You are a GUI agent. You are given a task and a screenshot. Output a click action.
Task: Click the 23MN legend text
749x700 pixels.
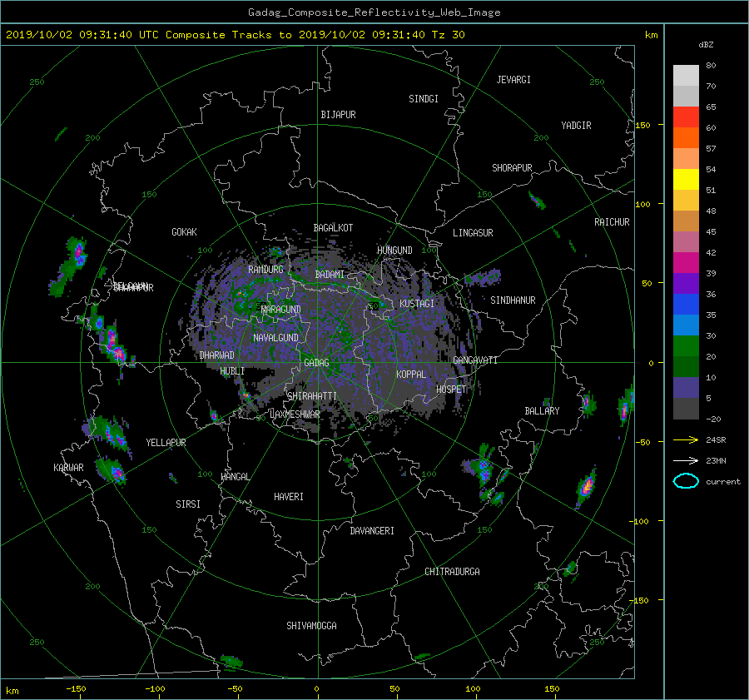coord(716,460)
